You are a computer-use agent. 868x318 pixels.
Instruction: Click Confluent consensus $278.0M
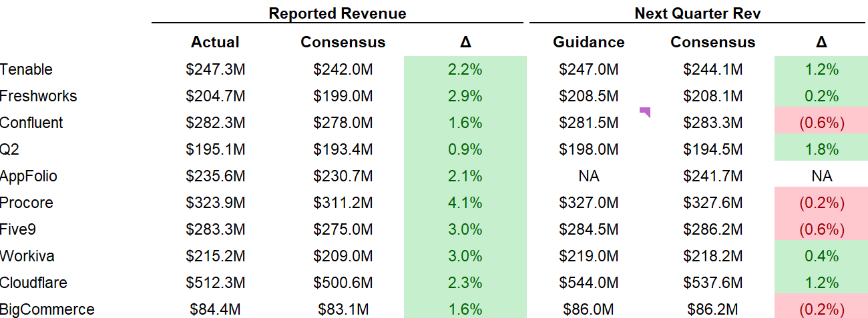[x=343, y=123]
